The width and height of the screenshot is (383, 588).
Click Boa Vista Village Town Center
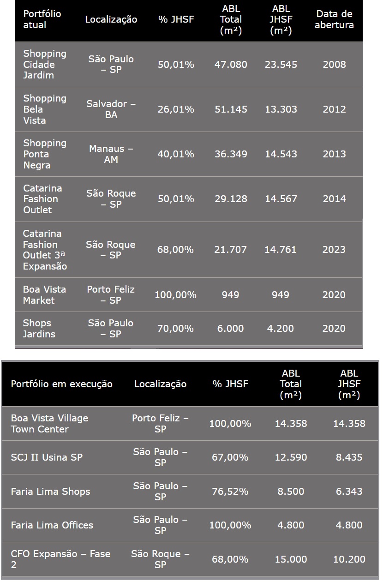pos(49,424)
